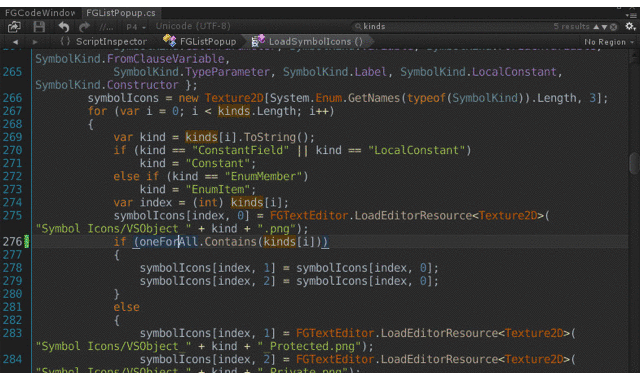Open the No Region dropdown
The width and height of the screenshot is (640, 380).
point(609,42)
